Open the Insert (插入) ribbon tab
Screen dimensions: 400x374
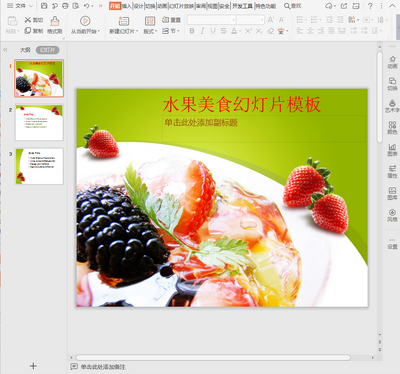pyautogui.click(x=126, y=6)
